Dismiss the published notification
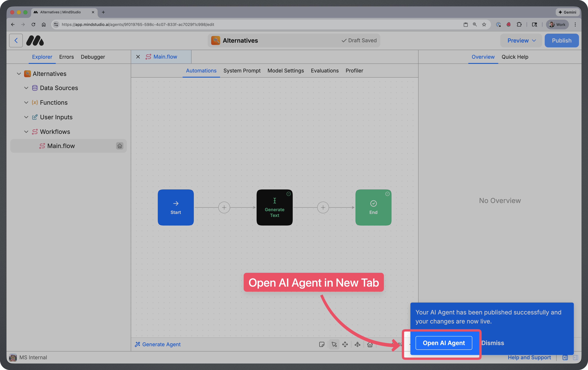Image resolution: width=588 pixels, height=370 pixels. (493, 343)
